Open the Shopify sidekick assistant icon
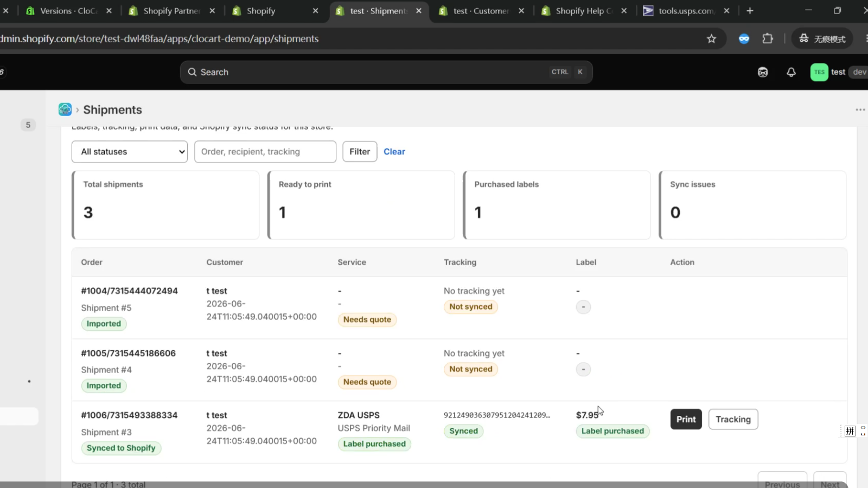Viewport: 868px width, 488px height. [763, 72]
